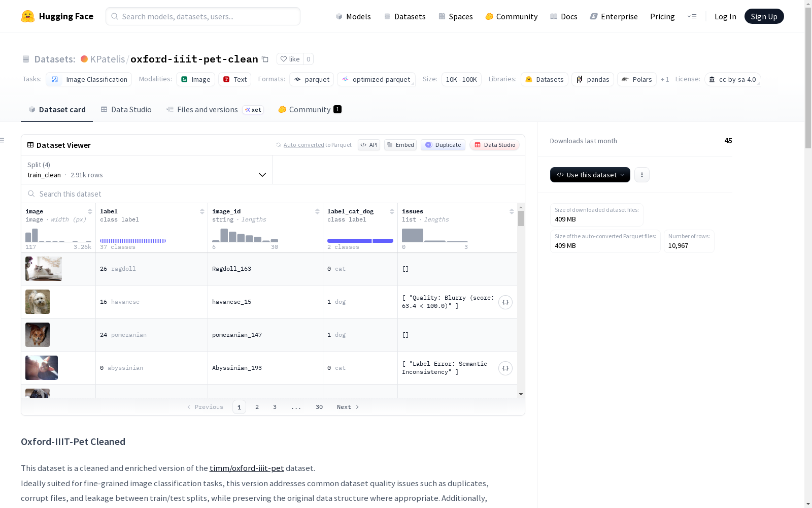Filter by the Text modality tag
The width and height of the screenshot is (812, 508).
click(x=235, y=79)
